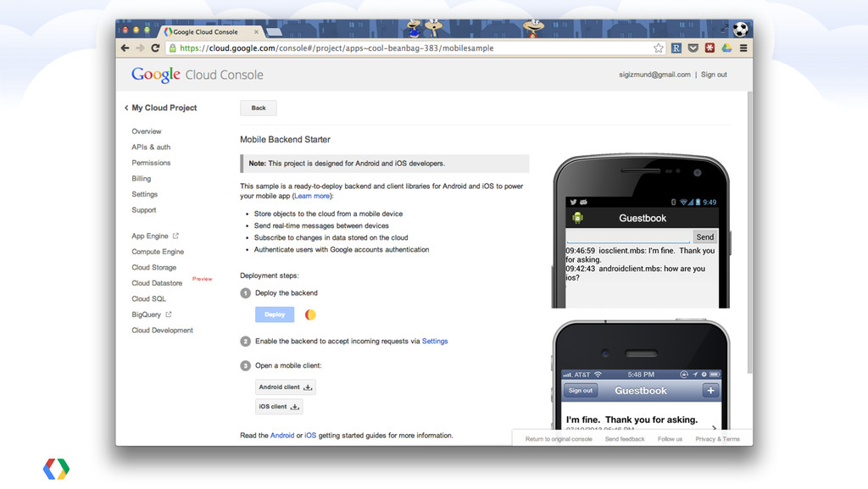Open Settings in the sidebar
Screen dimensions: 868x489
click(x=144, y=194)
